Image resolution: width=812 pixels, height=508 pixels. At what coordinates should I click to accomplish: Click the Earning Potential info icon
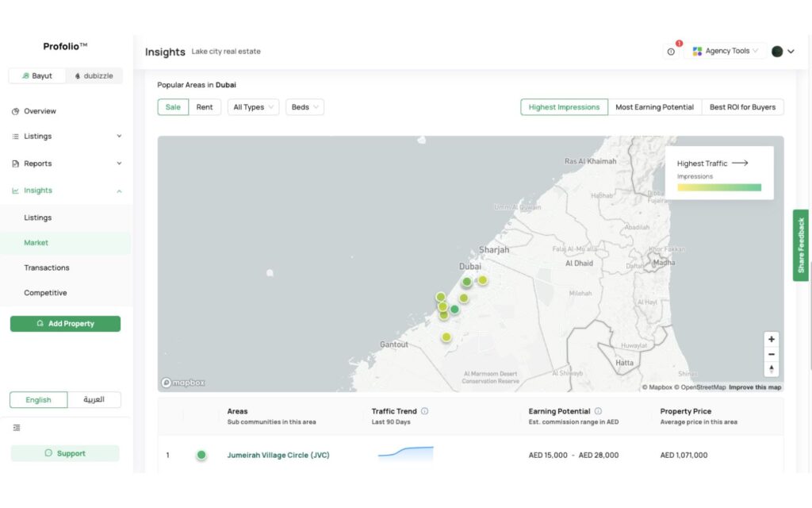tap(598, 411)
